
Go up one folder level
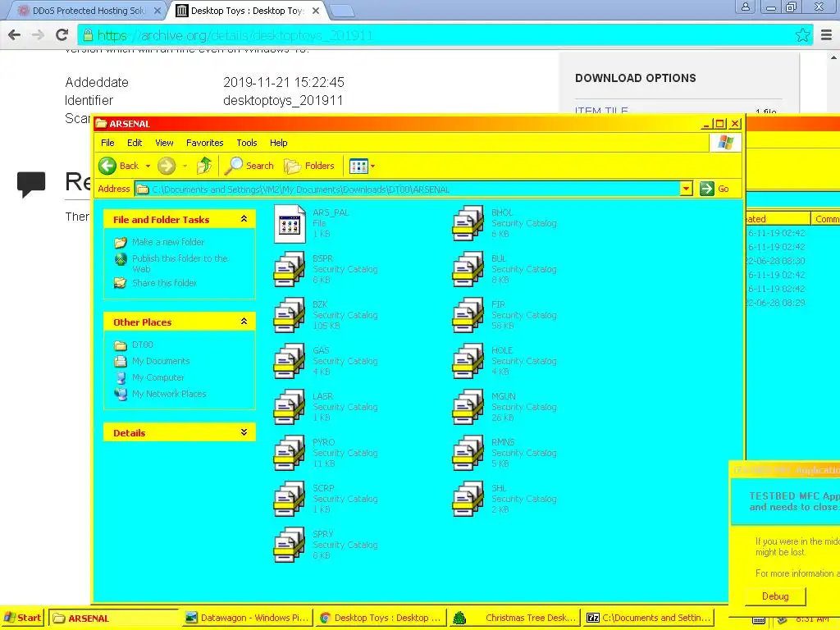coord(204,166)
